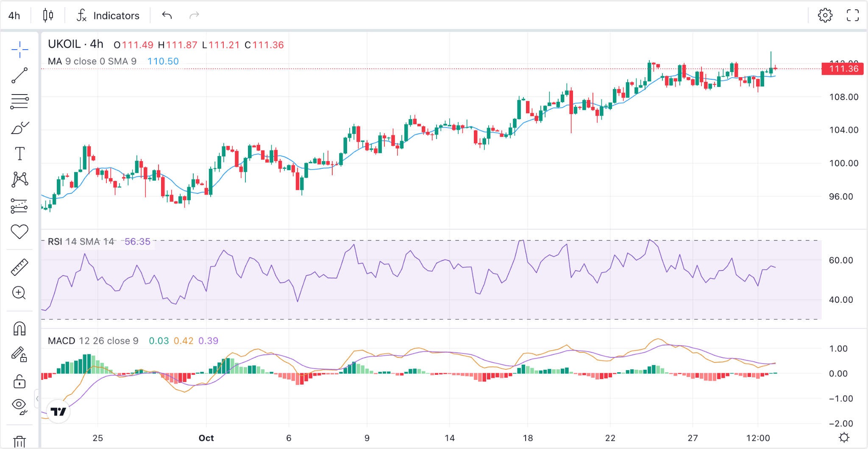
Task: Click the Oct date label on time axis
Action: point(206,438)
